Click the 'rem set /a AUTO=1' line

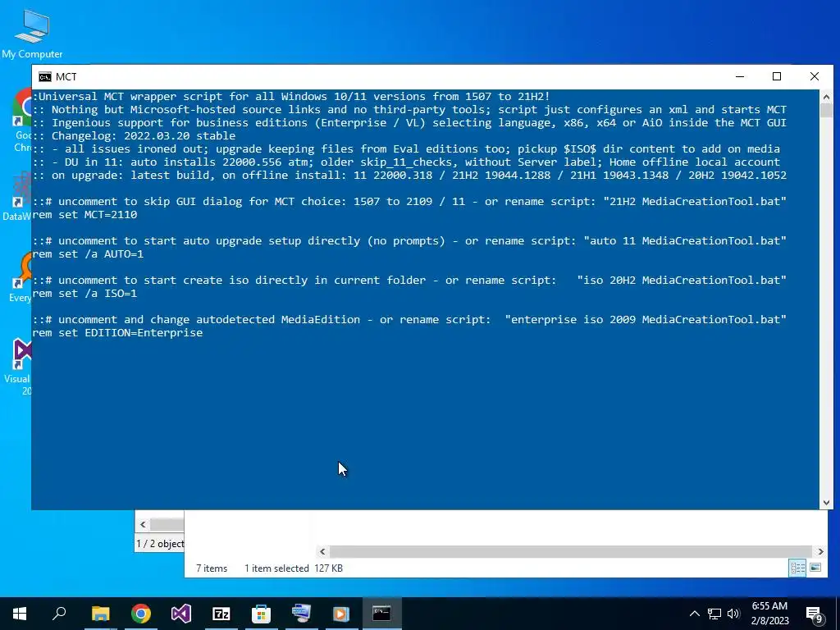tap(88, 254)
